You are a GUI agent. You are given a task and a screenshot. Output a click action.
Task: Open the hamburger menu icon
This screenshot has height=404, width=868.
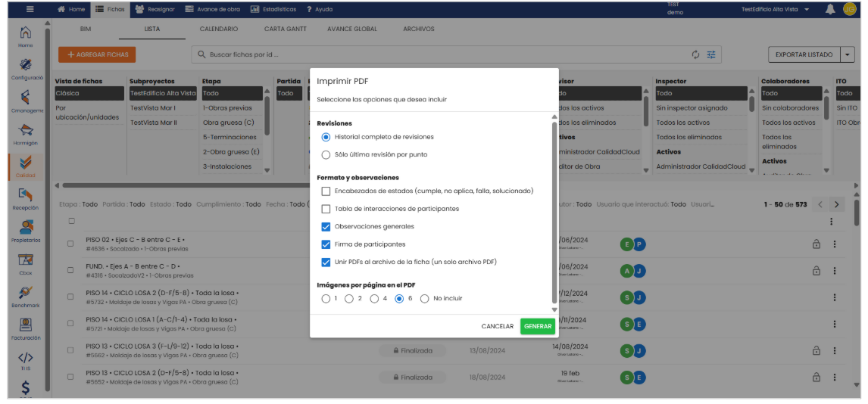tap(30, 9)
